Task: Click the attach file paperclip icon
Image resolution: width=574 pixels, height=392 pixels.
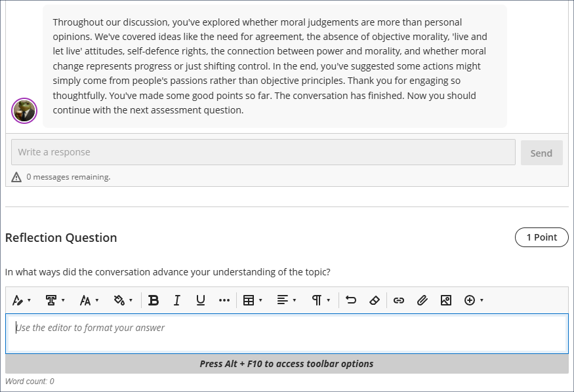Action: pyautogui.click(x=422, y=300)
